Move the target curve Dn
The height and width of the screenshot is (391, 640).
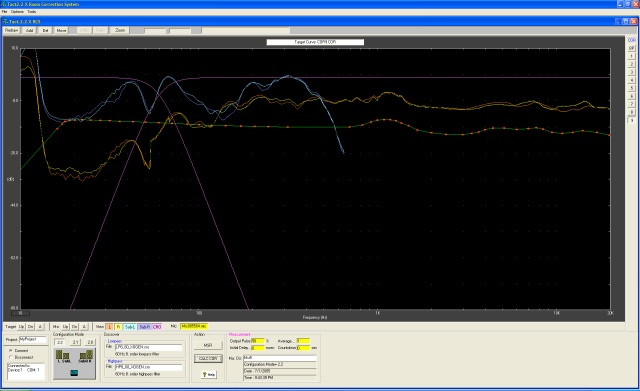pyautogui.click(x=30, y=327)
